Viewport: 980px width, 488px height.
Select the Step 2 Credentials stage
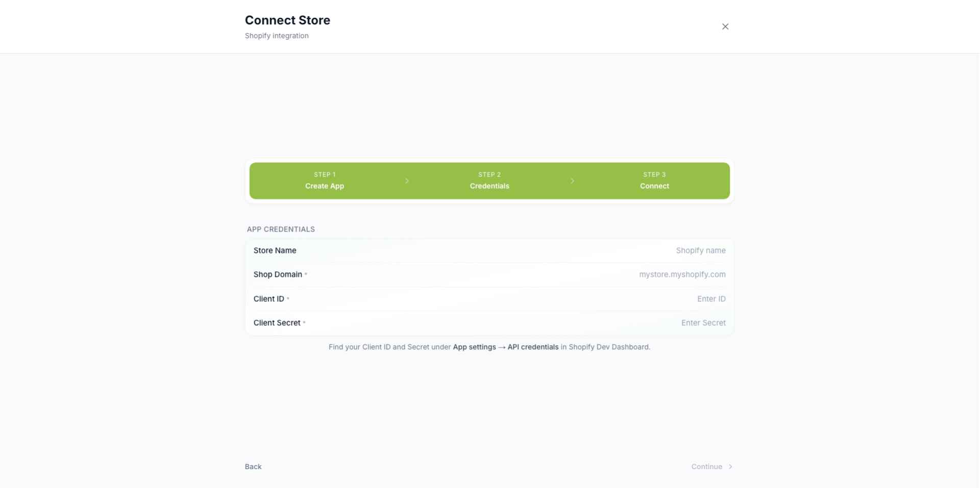(x=489, y=181)
